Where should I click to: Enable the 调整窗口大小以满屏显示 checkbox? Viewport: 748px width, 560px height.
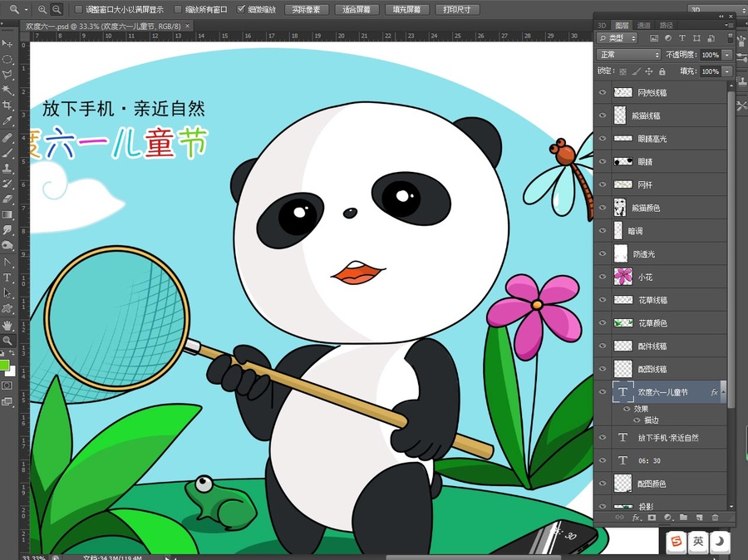(x=79, y=9)
